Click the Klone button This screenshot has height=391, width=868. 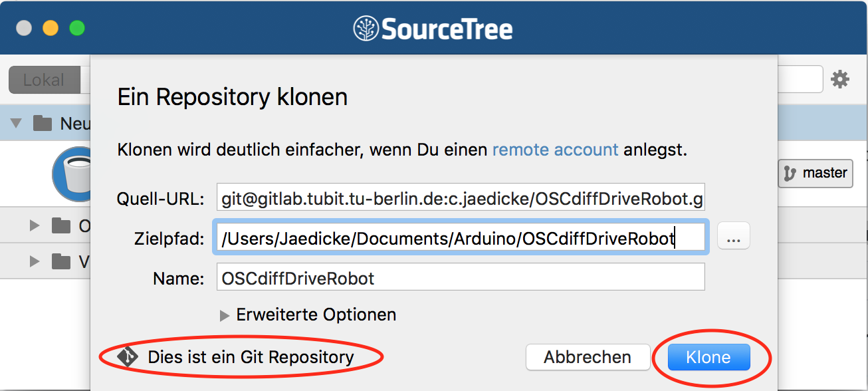click(708, 357)
